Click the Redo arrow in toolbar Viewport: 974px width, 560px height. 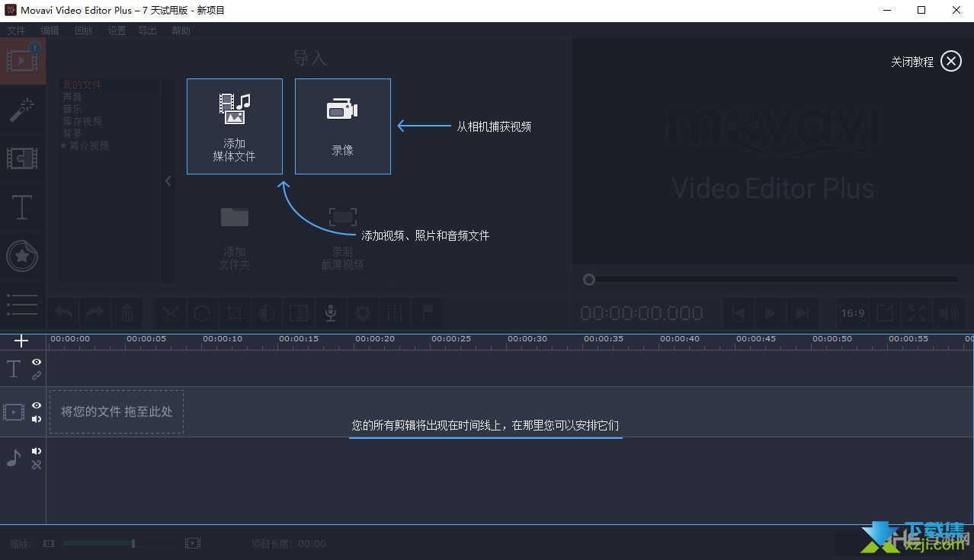click(95, 313)
